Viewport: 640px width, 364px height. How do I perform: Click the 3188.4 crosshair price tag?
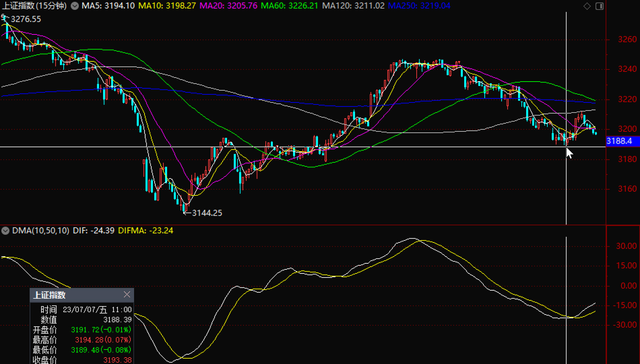click(619, 141)
